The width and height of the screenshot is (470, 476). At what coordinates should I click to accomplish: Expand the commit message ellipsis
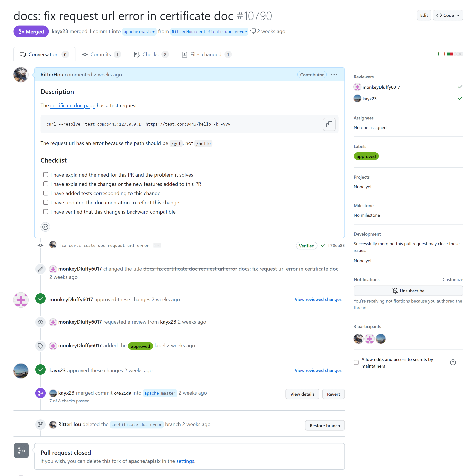[x=157, y=245]
